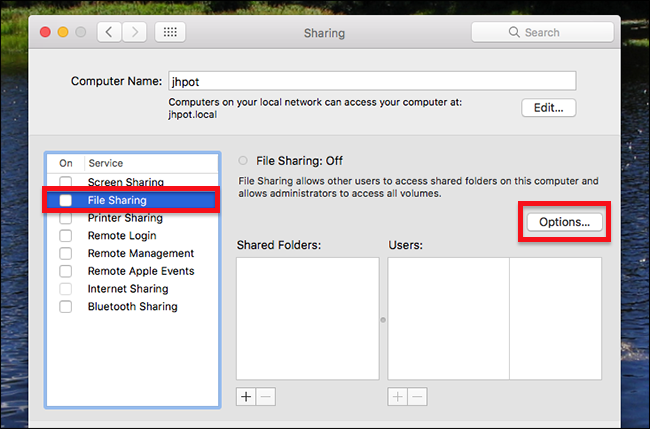The image size is (650, 429).
Task: Remove shared folder with minus button
Action: point(266,397)
